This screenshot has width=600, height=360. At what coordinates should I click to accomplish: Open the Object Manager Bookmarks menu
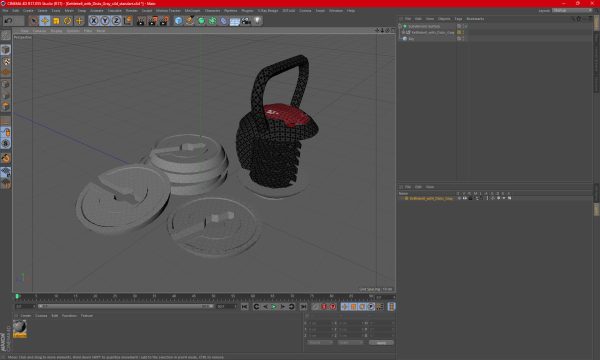[475, 19]
